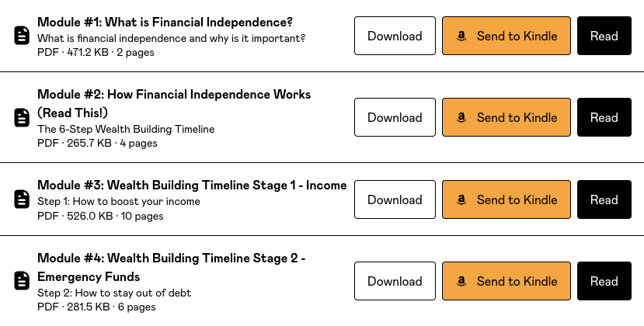Download Module #3 Income PDF
Viewport: 644px width, 326px height.
[395, 199]
